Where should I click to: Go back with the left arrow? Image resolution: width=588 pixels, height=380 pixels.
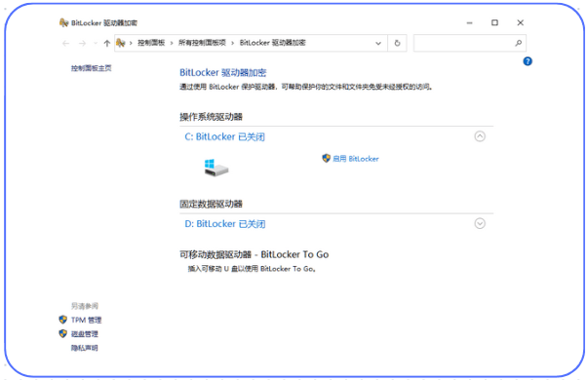[x=66, y=44]
